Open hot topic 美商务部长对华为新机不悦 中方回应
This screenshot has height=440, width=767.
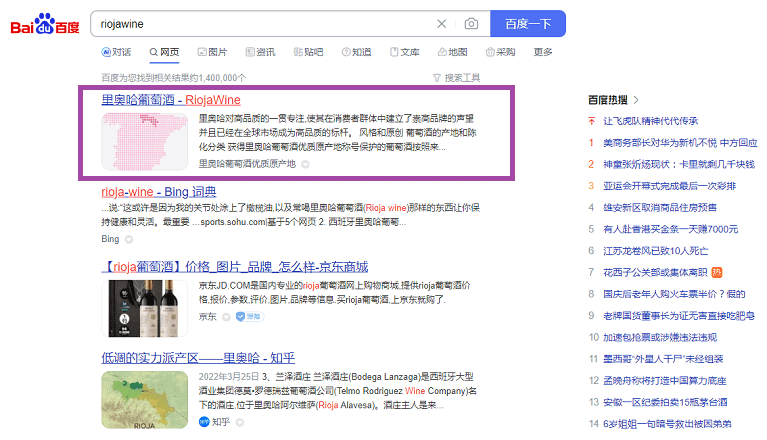pos(680,143)
